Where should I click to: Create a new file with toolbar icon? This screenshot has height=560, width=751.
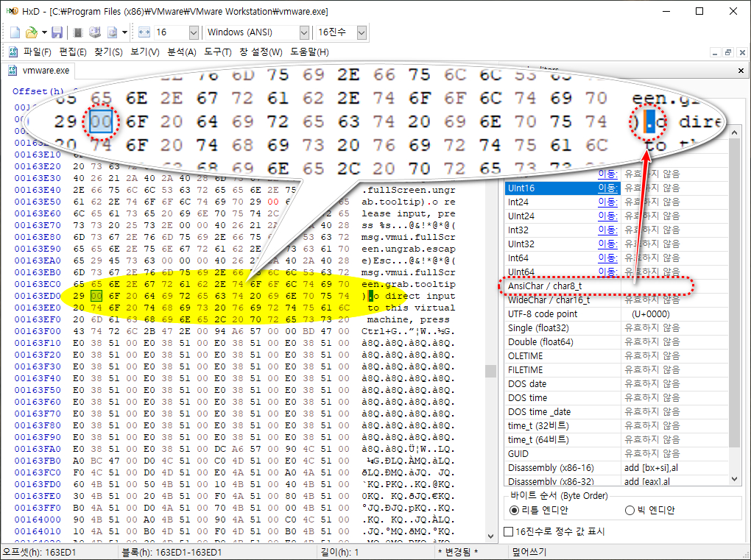tap(15, 32)
